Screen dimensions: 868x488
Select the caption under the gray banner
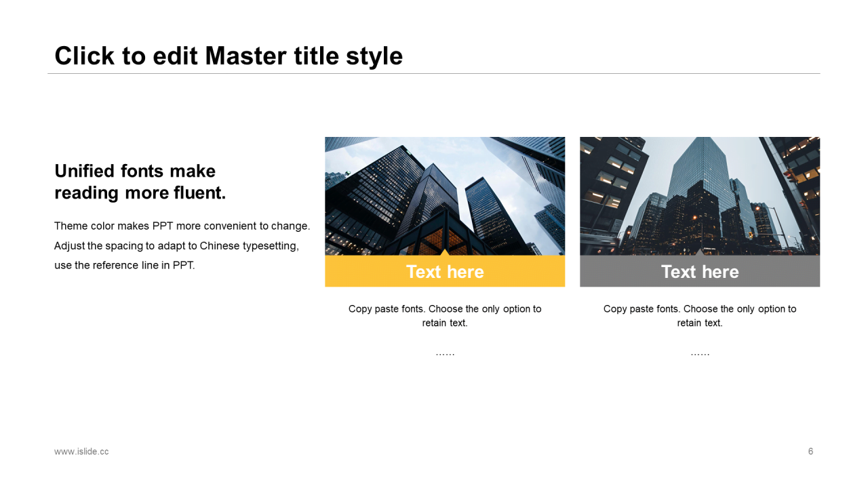700,316
